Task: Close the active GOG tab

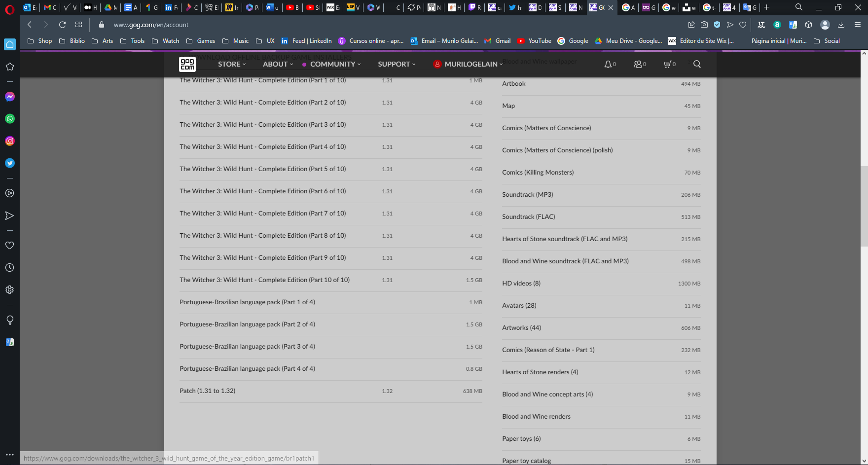Action: click(611, 7)
